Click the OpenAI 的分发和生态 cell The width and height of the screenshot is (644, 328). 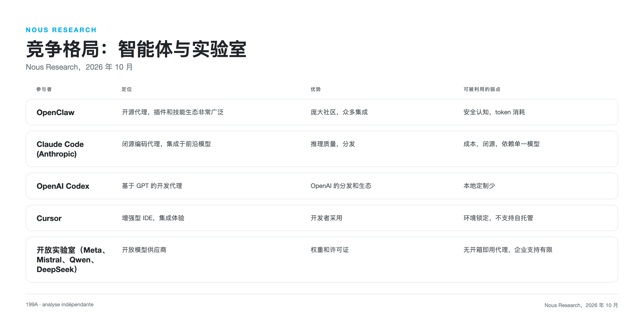[341, 186]
